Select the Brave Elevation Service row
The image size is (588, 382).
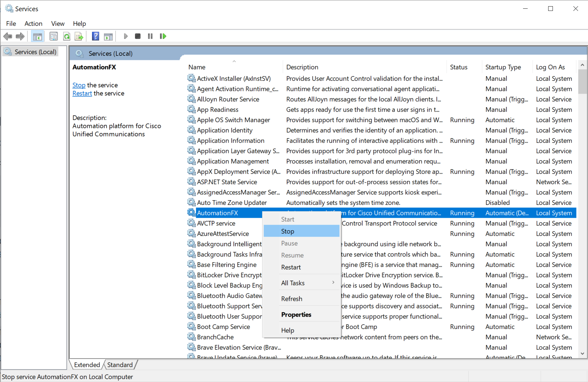[x=381, y=347]
